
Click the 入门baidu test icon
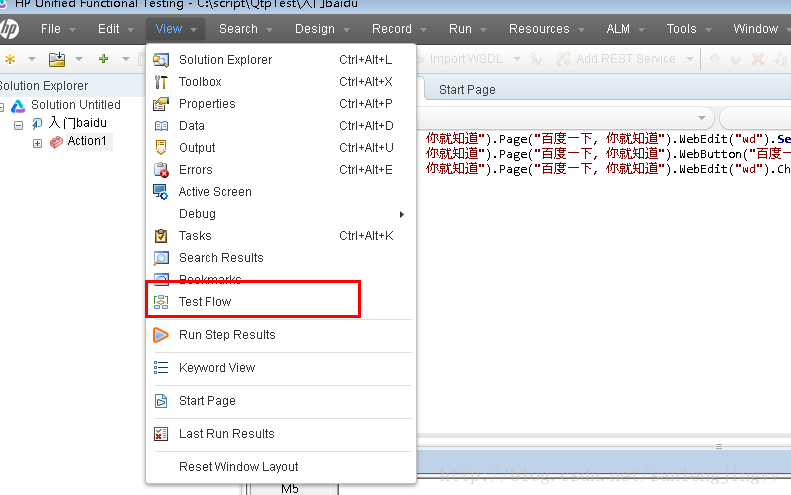coord(37,124)
